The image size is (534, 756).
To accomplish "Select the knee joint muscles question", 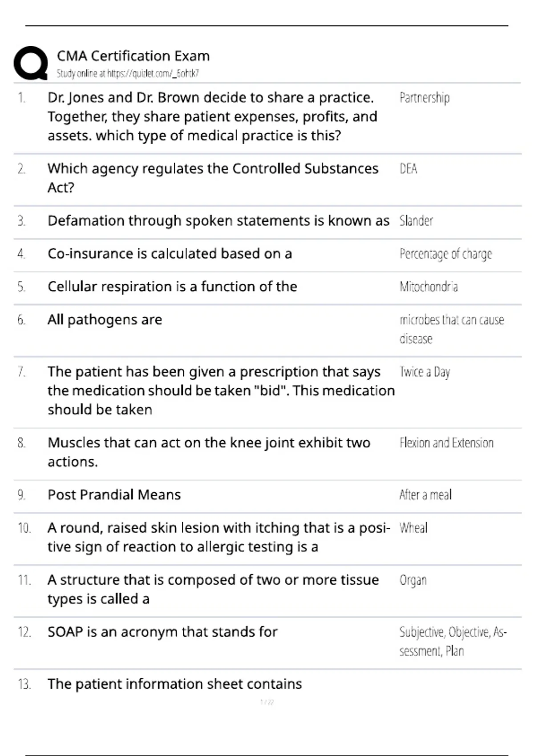I will point(209,452).
